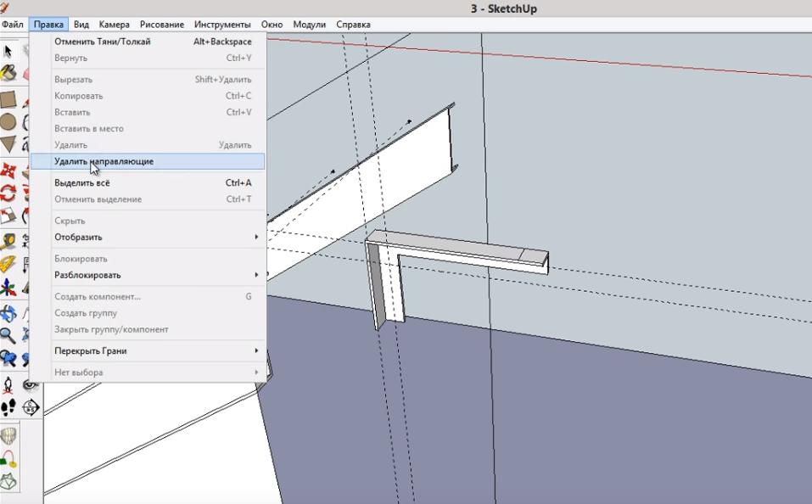Viewport: 812px width, 504px height.
Task: Select the Tape Measure tool
Action: pos(8,241)
